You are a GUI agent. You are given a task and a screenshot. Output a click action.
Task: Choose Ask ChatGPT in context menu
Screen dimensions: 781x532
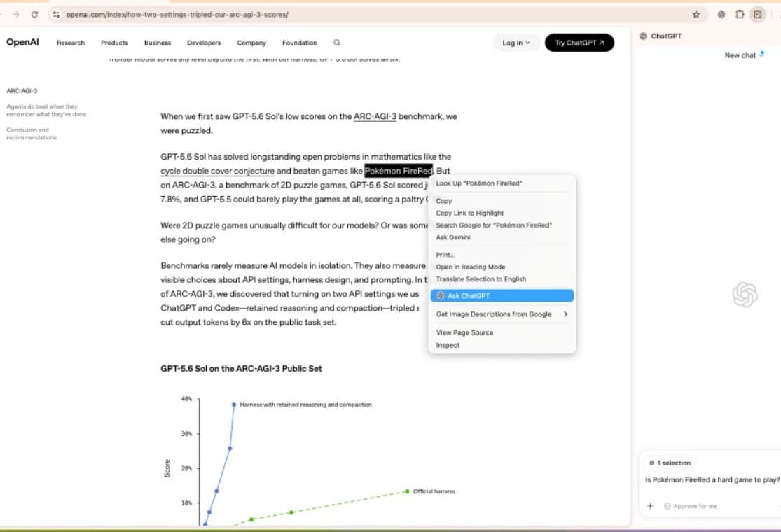coord(502,295)
